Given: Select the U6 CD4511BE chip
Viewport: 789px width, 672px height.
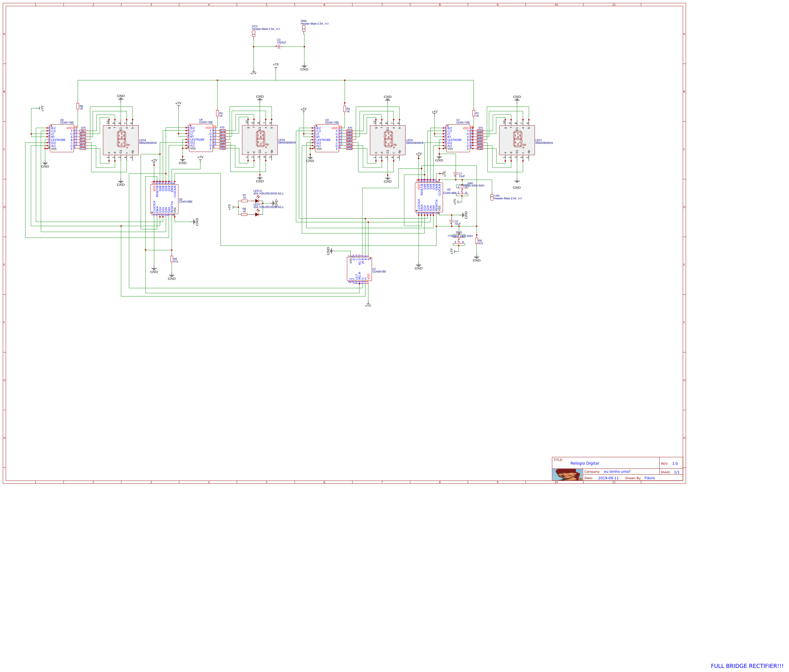Looking at the screenshot, I should [x=62, y=138].
